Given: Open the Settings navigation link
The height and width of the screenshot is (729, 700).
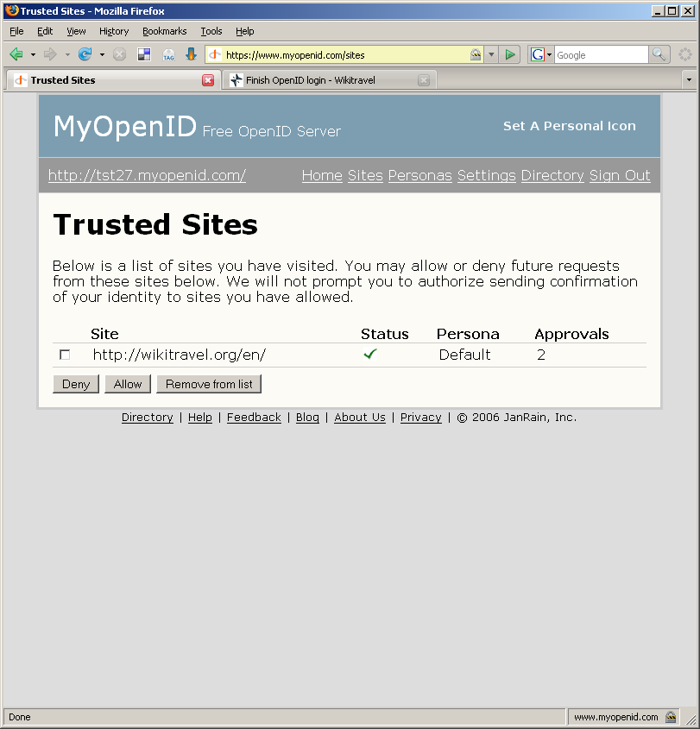Looking at the screenshot, I should pos(487,175).
